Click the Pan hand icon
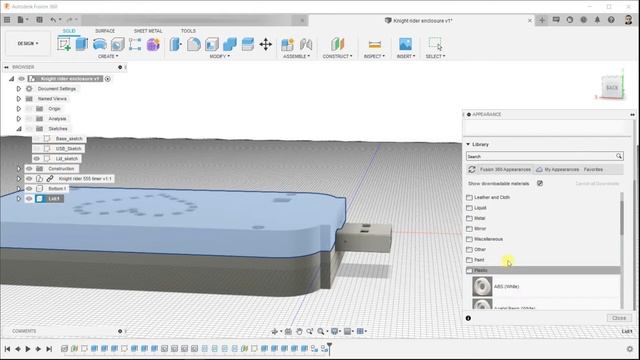 (x=299, y=331)
